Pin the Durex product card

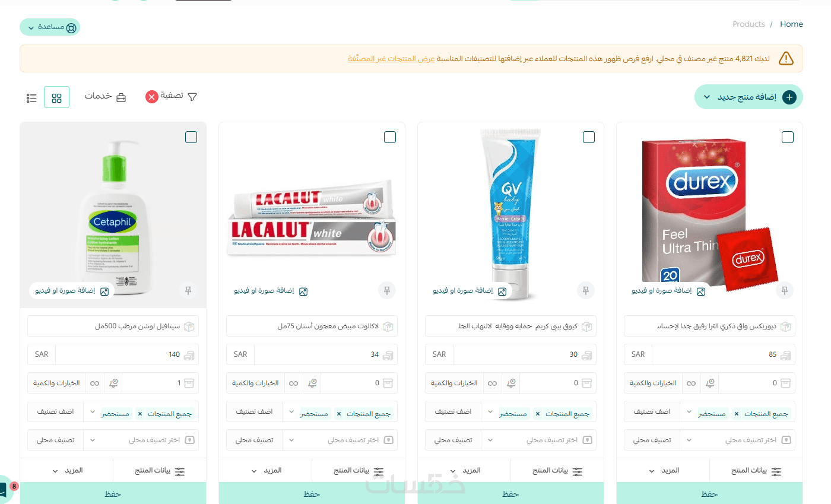tap(785, 291)
